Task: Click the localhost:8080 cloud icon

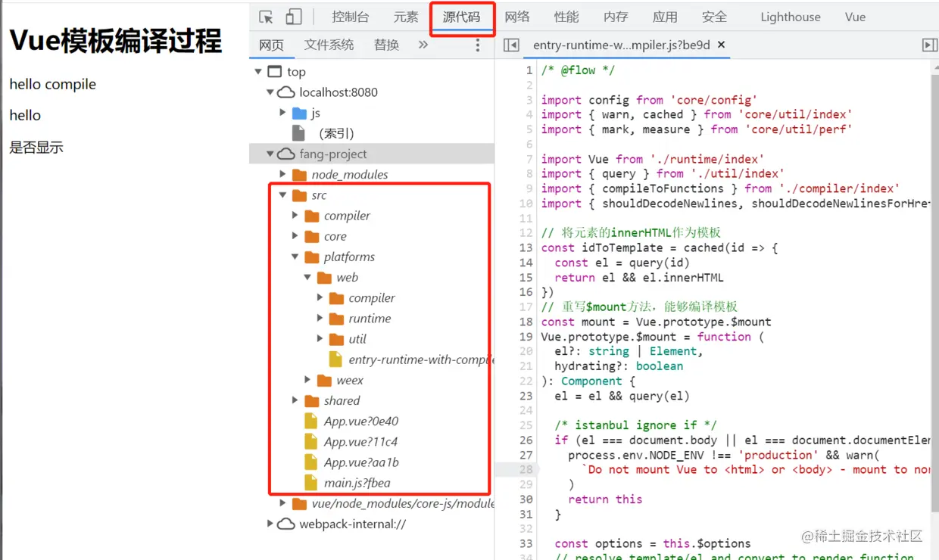Action: pyautogui.click(x=285, y=92)
